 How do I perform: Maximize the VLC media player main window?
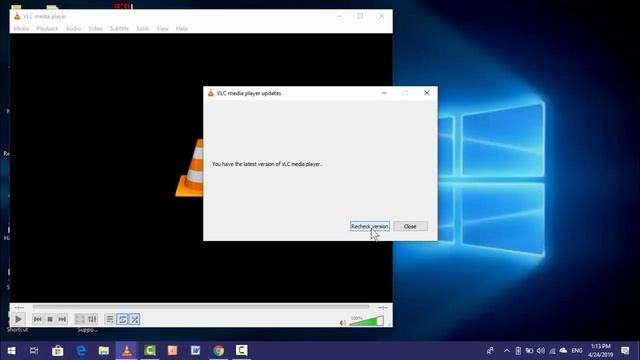pos(360,16)
